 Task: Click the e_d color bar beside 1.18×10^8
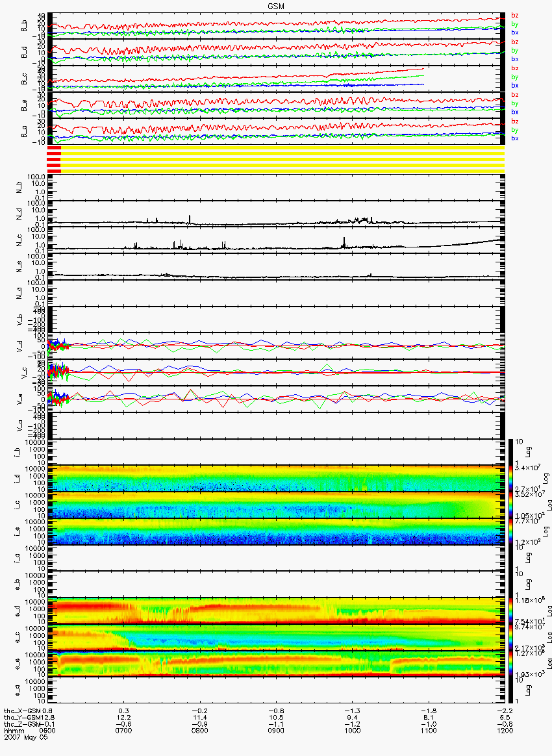tap(512, 611)
